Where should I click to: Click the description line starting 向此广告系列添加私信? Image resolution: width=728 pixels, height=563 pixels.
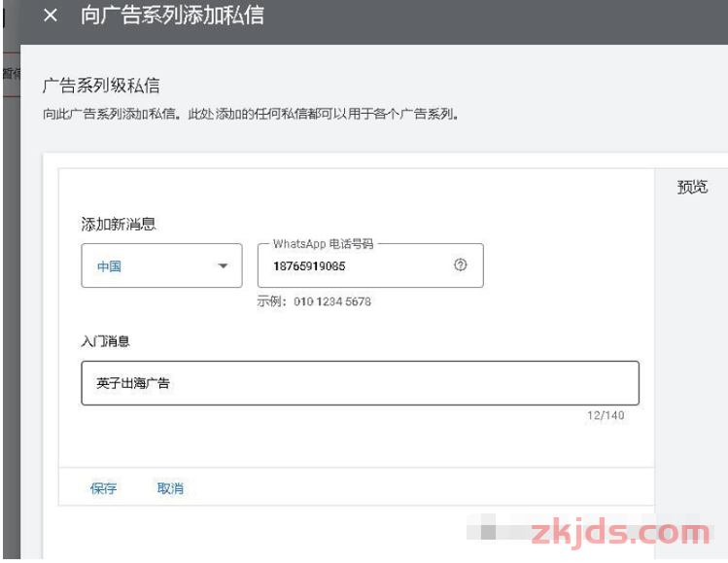pyautogui.click(x=251, y=114)
